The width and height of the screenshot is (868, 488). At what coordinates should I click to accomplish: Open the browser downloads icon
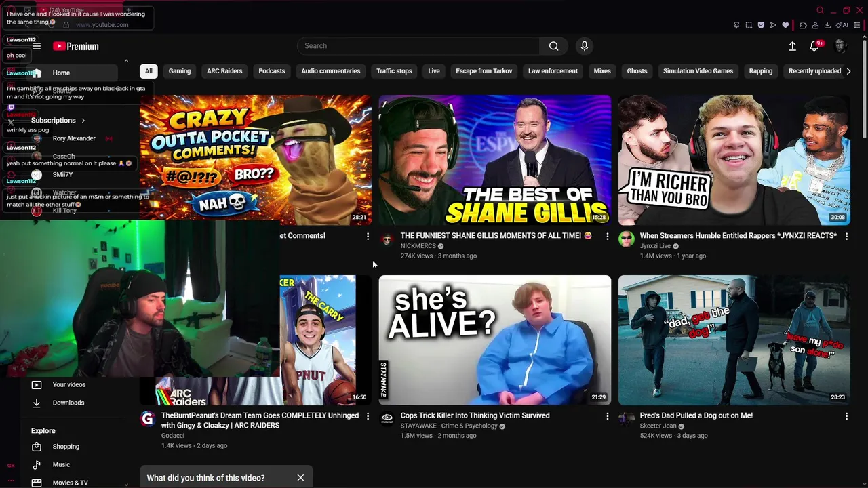pos(827,25)
